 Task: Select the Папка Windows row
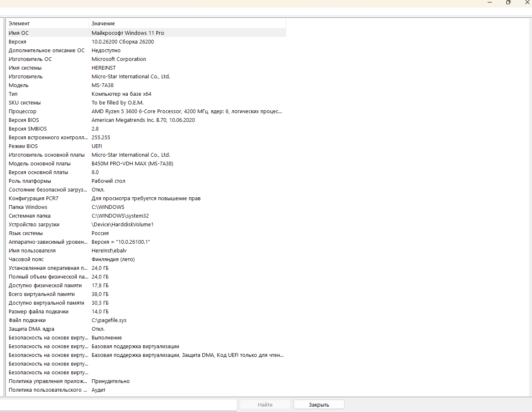146,207
